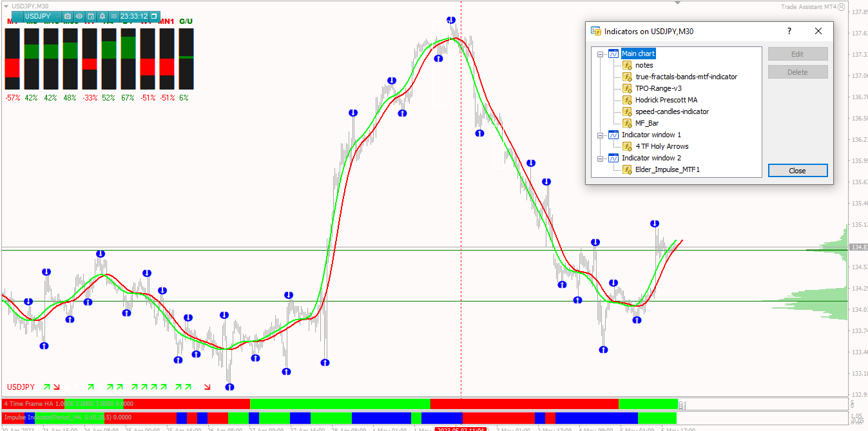Click the window restore icon beside the clock
Image resolution: width=868 pixels, height=431 pixels.
point(154,16)
